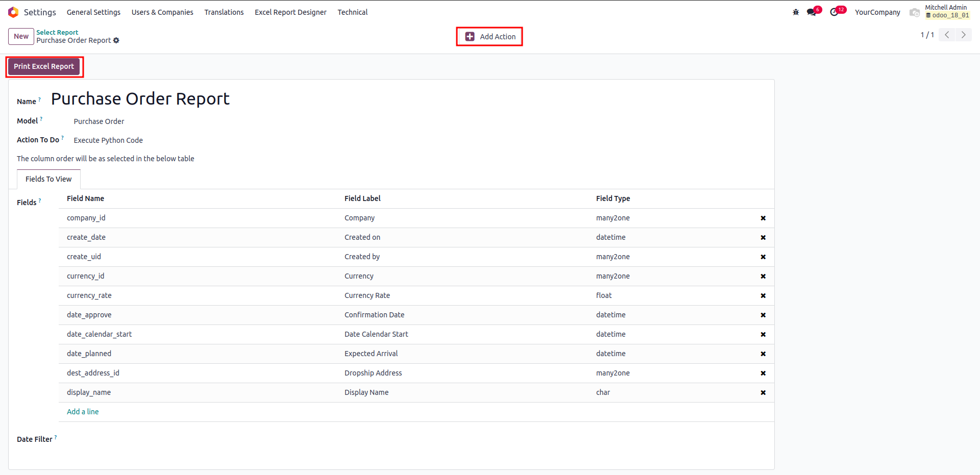Open the activities clock icon

(835, 12)
